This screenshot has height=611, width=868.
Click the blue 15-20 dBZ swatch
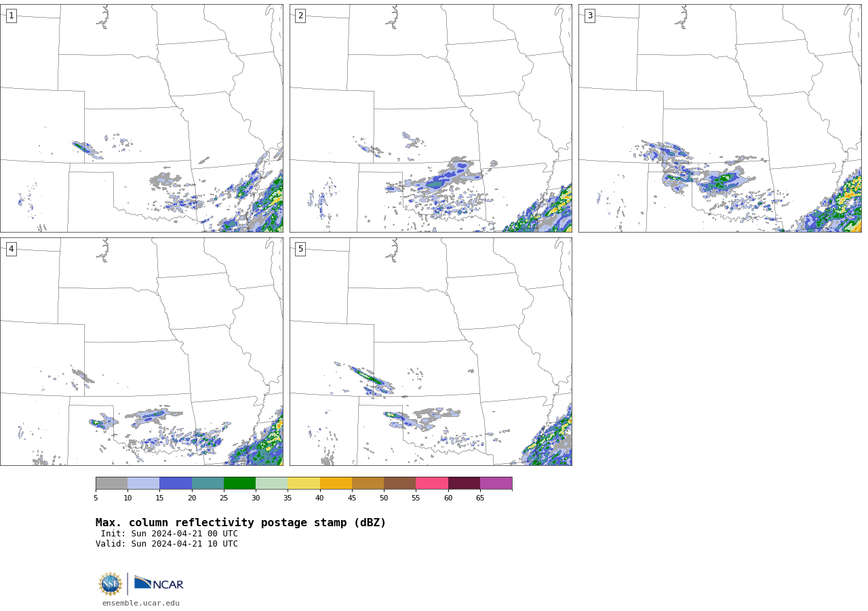176,483
